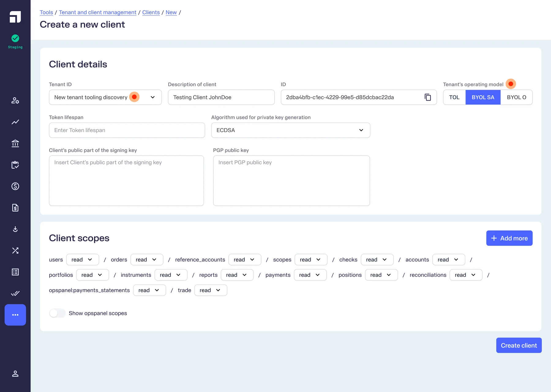Click the plus icon in Add more
Viewport: 551px width, 392px height.
494,238
